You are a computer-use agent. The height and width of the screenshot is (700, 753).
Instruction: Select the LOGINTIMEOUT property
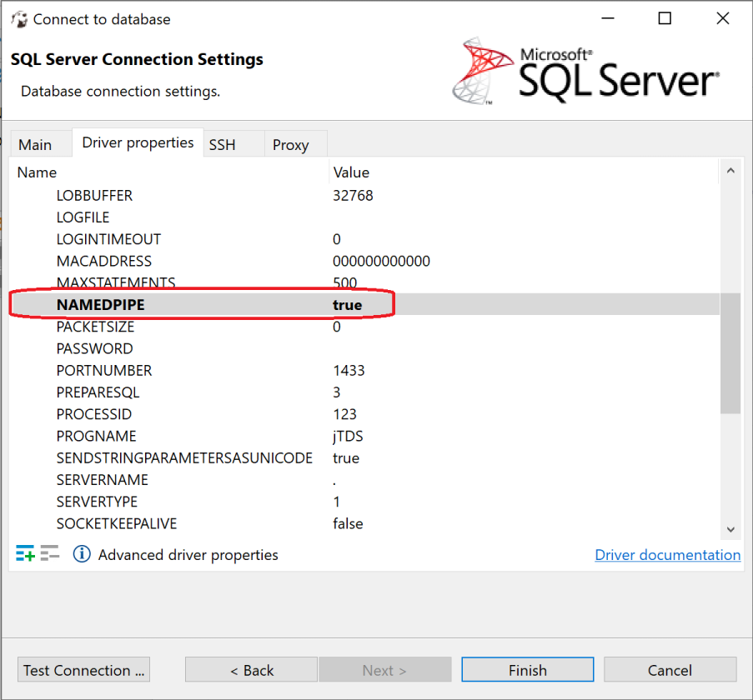(108, 239)
